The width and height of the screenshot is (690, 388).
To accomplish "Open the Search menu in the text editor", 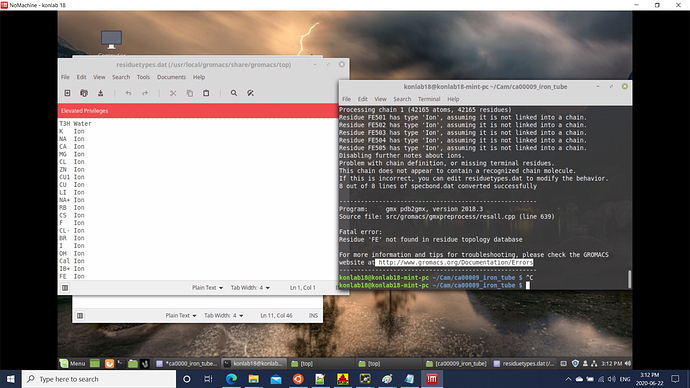I will tap(121, 77).
